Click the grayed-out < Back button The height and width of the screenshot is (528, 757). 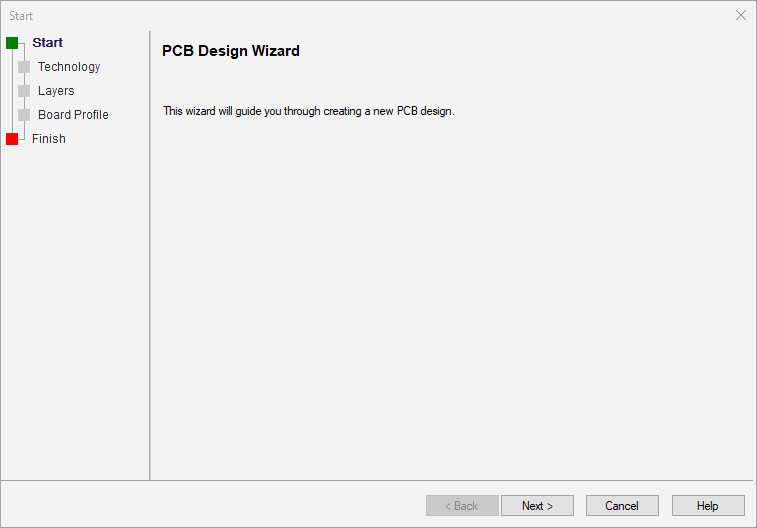click(462, 506)
